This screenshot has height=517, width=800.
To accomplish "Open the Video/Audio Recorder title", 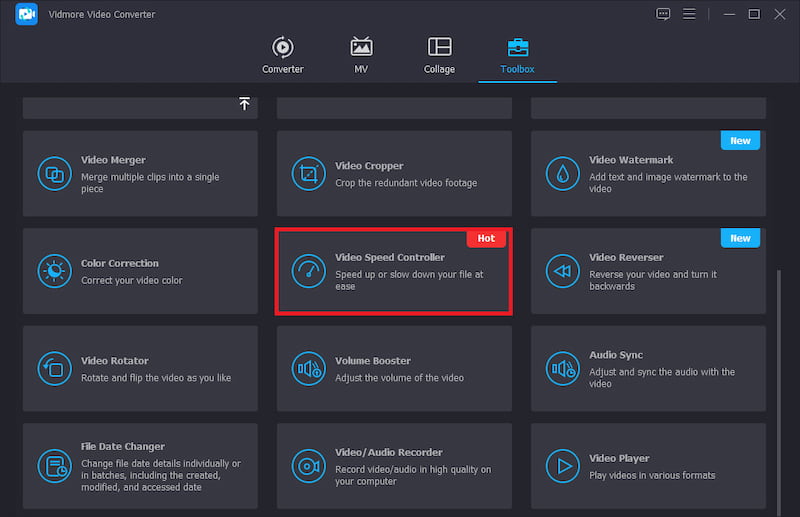I will (x=389, y=453).
